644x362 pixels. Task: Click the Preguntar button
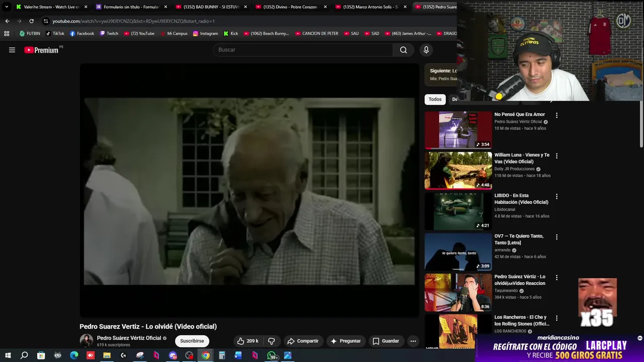point(345,341)
